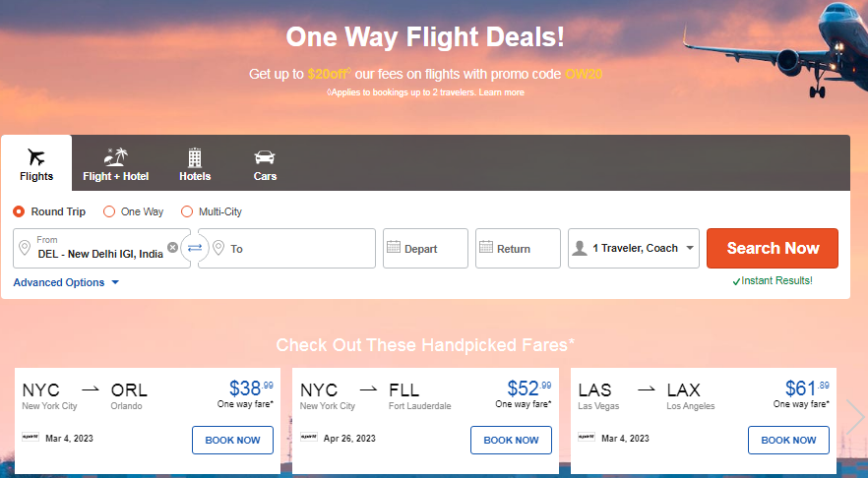This screenshot has width=868, height=478.
Task: Click the Return calendar icon
Action: [486, 248]
